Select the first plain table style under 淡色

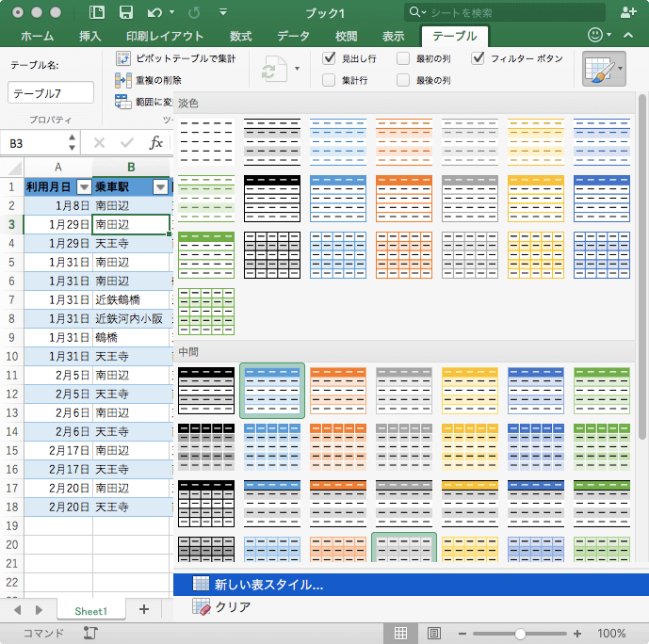pos(206,142)
